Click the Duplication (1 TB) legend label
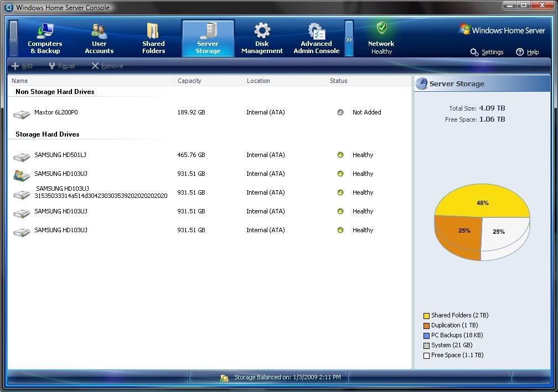This screenshot has width=558, height=392. click(454, 325)
